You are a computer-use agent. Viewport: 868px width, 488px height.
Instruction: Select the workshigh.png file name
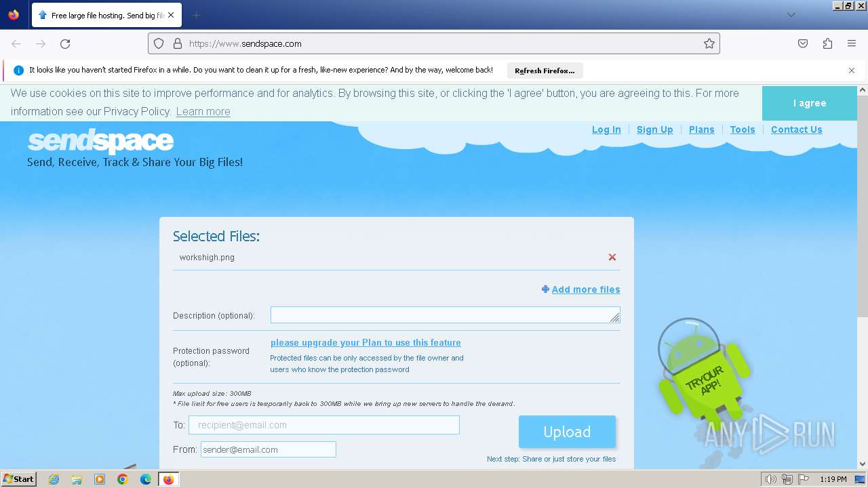tap(207, 258)
